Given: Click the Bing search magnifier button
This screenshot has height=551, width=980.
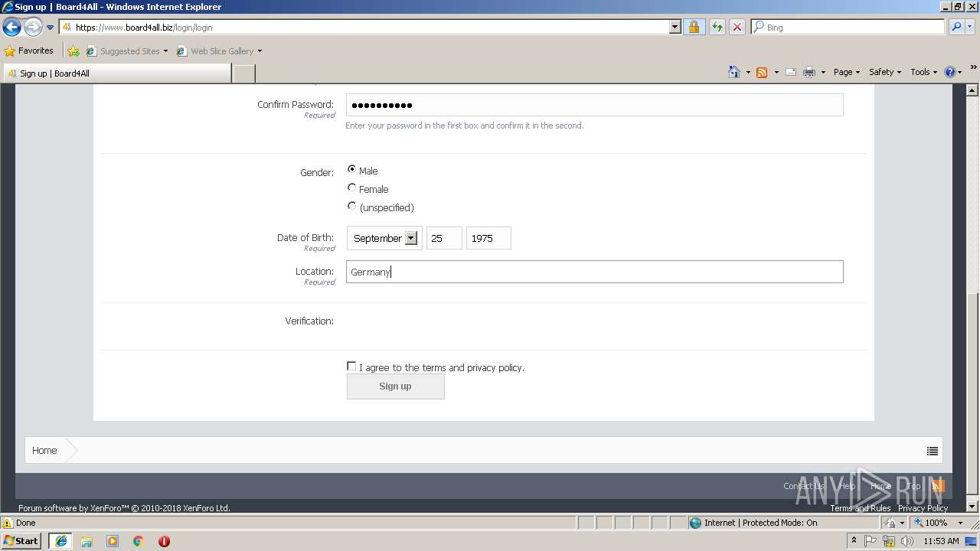Looking at the screenshot, I should pos(955,27).
